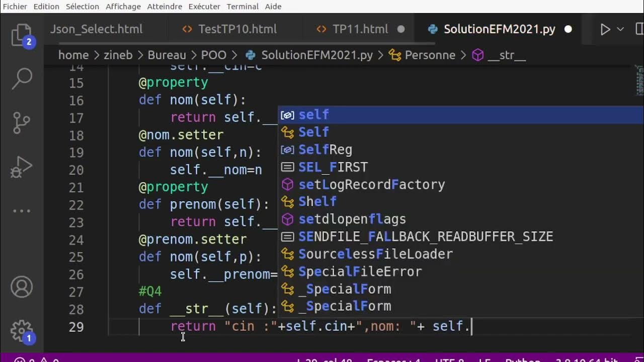Open the Explorer view in activity bar

coord(22,35)
